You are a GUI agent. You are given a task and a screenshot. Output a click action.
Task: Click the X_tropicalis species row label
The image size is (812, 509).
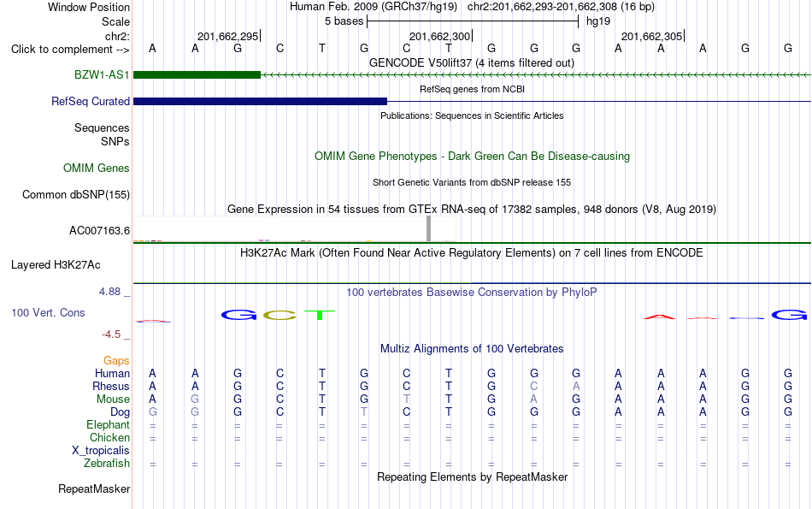[101, 451]
